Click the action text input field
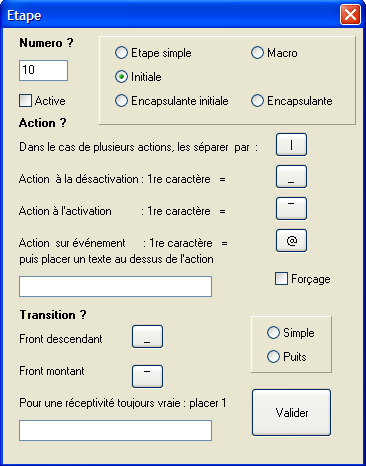366x466 pixels. coord(115,286)
